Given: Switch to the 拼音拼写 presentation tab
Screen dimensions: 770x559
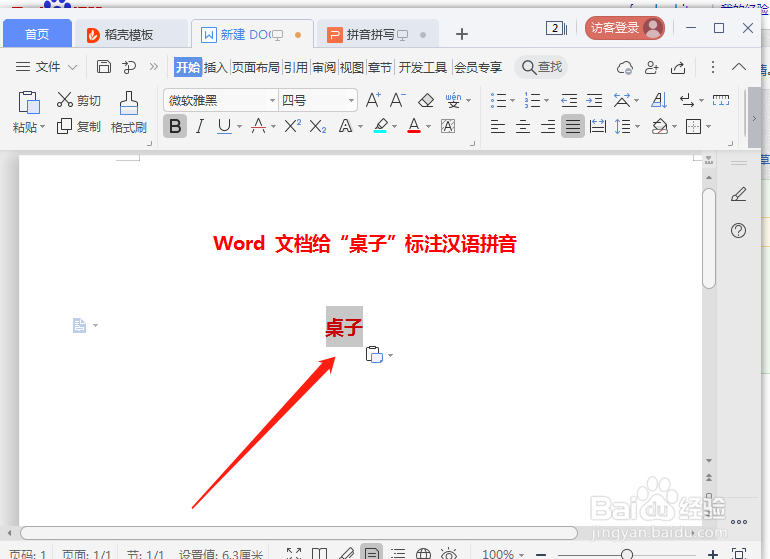Looking at the screenshot, I should pos(377,34).
